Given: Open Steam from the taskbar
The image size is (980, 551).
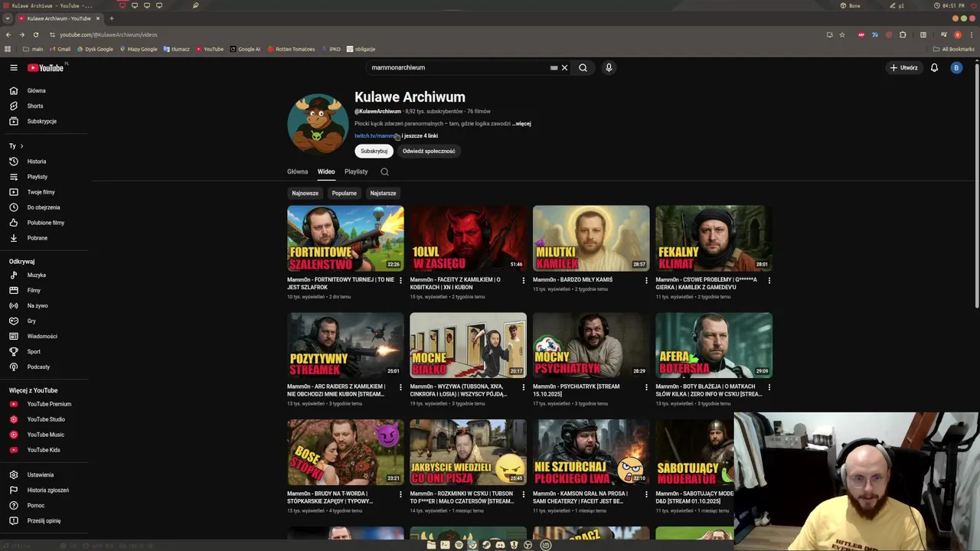Looking at the screenshot, I should 486,545.
